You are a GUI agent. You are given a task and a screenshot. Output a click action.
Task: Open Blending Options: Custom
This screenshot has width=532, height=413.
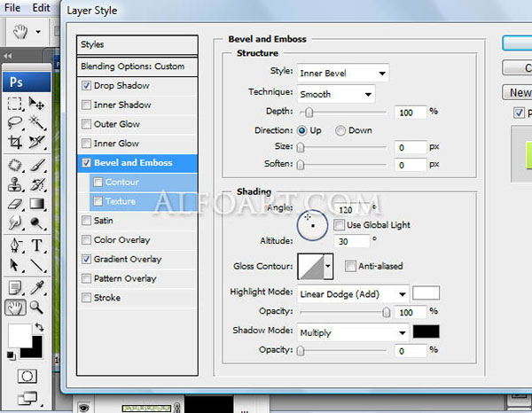tap(137, 66)
